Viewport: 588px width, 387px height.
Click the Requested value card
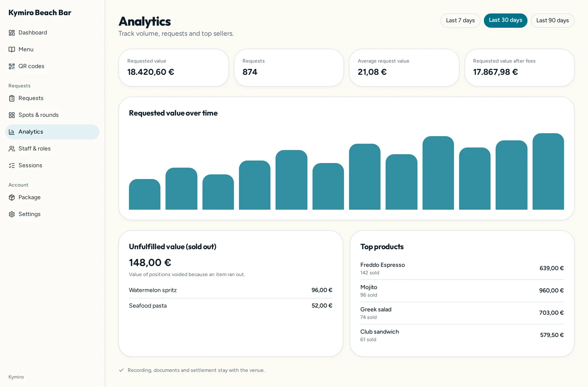click(173, 68)
